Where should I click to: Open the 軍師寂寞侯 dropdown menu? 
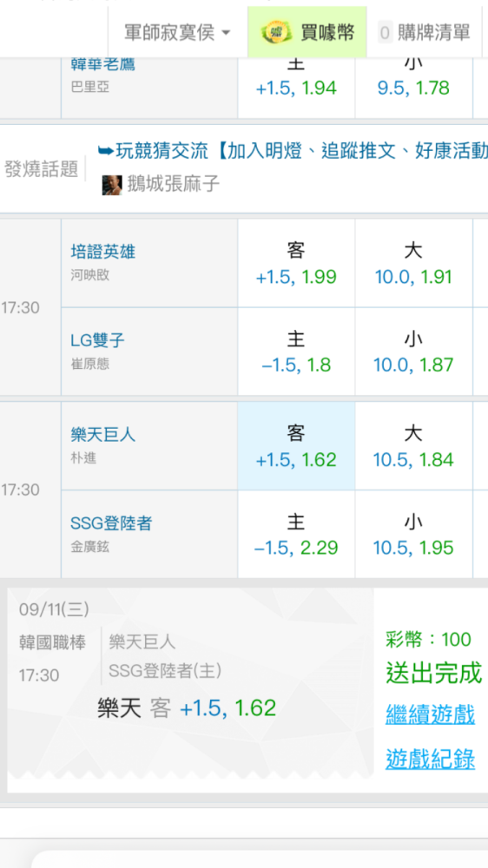(x=177, y=33)
